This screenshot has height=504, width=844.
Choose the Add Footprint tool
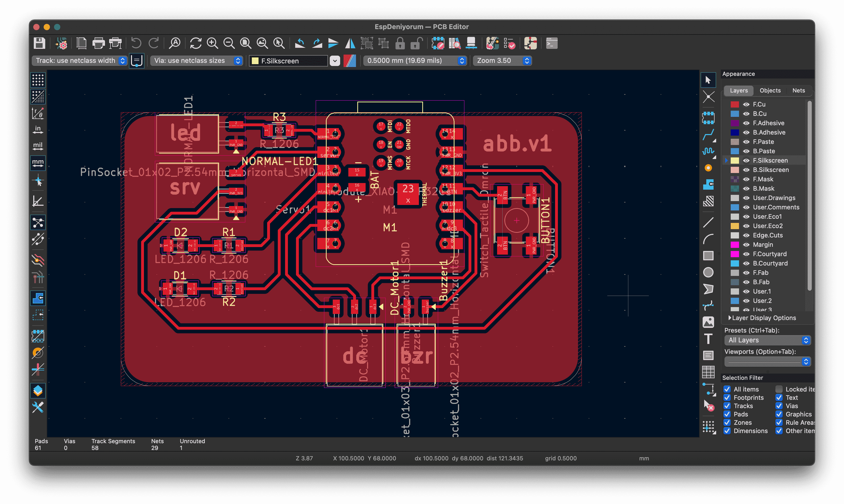[708, 118]
